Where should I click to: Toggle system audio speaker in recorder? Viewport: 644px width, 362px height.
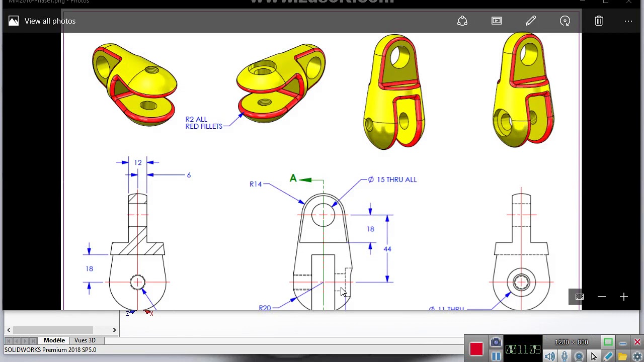coord(550,356)
